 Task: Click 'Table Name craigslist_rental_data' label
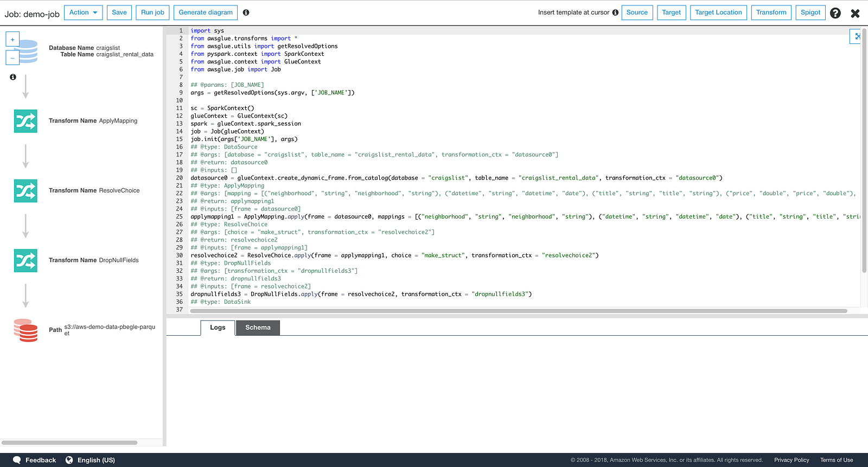click(x=107, y=55)
